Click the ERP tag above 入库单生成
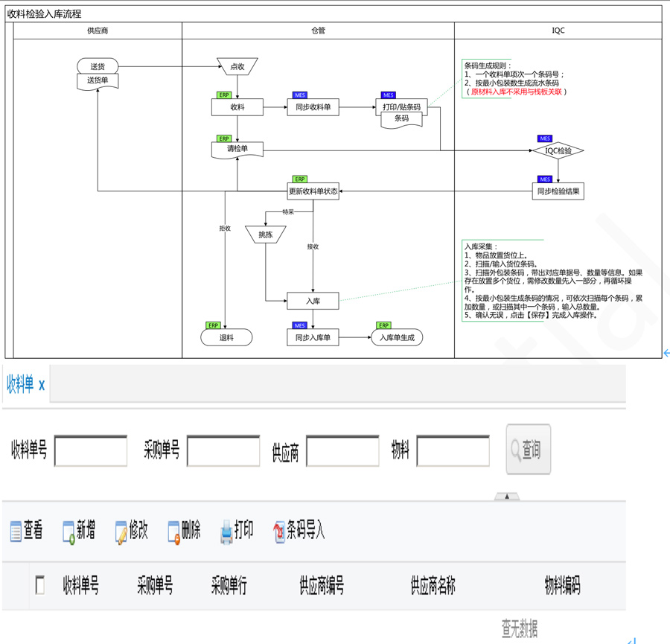The image size is (670, 644). coord(383,325)
